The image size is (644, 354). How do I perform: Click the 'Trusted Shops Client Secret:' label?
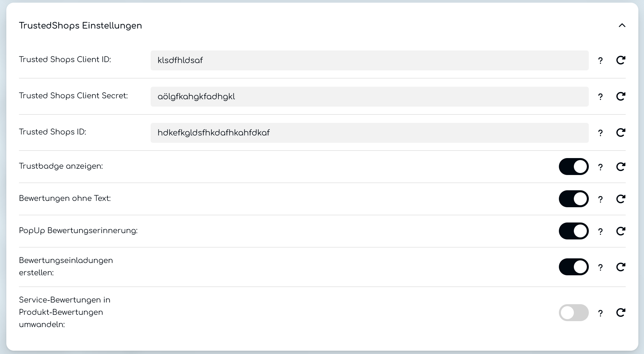pyautogui.click(x=73, y=96)
